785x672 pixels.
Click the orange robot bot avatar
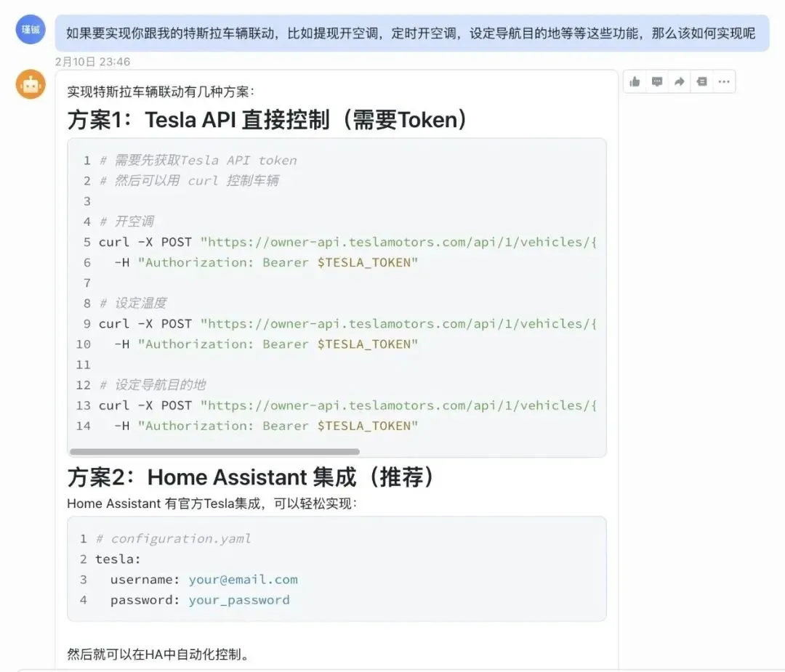pyautogui.click(x=31, y=85)
